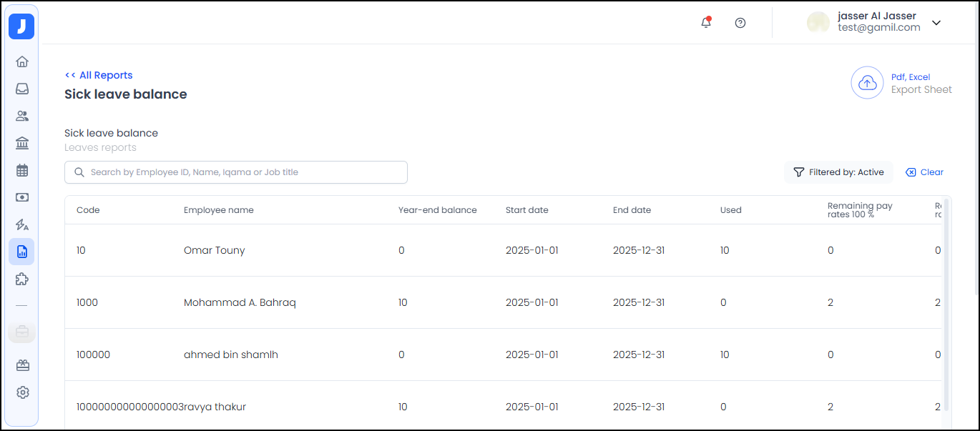Click the benefits gift icon in the sidebar

(21, 365)
